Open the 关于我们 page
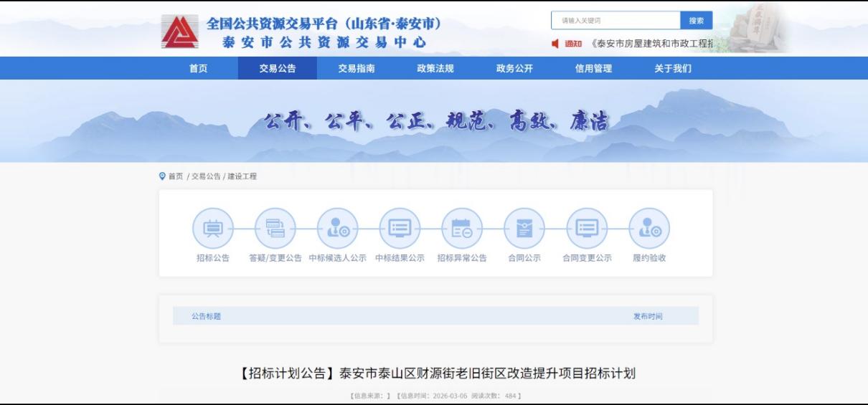Viewport: 868px width, 405px height. pos(672,69)
